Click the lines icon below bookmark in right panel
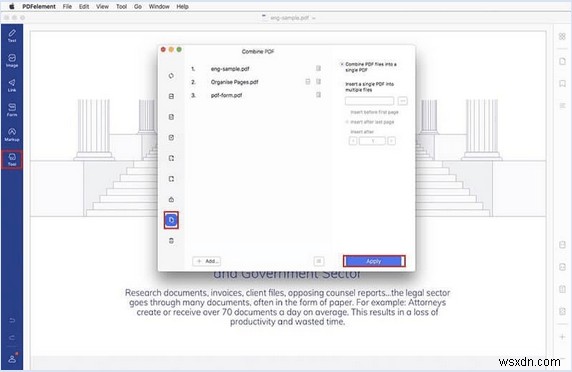Viewport: 572px width, 372px height. pos(562,106)
